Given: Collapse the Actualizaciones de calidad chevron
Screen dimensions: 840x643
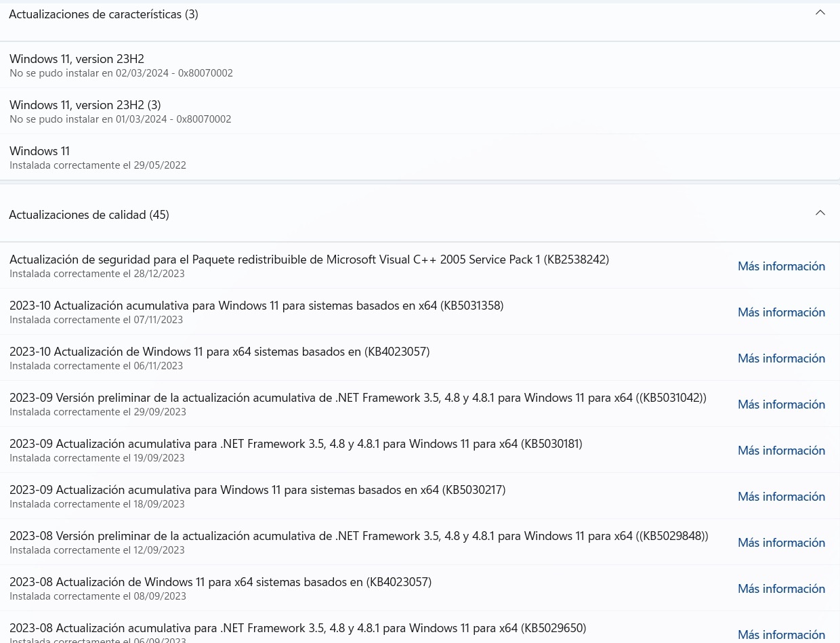Looking at the screenshot, I should click(x=820, y=213).
